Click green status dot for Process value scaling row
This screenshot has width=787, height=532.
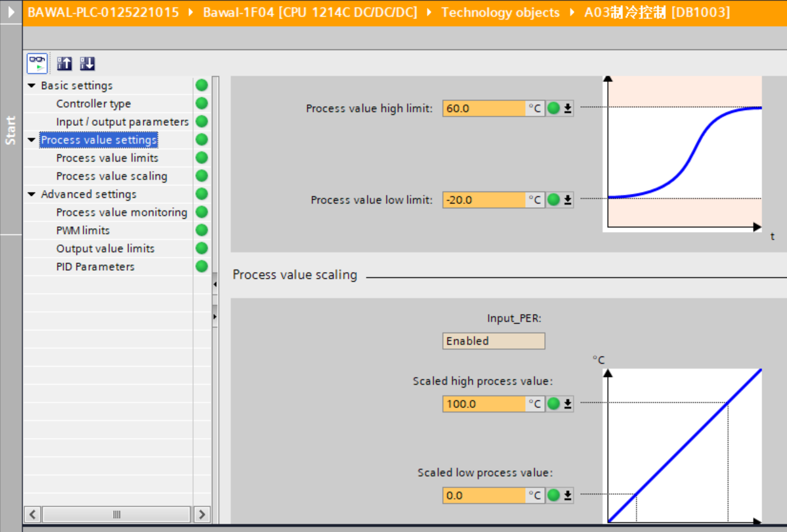click(202, 175)
